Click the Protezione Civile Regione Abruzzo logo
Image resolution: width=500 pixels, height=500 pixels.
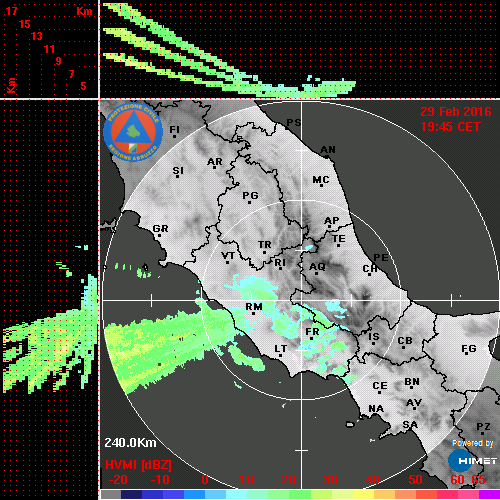[x=133, y=132]
